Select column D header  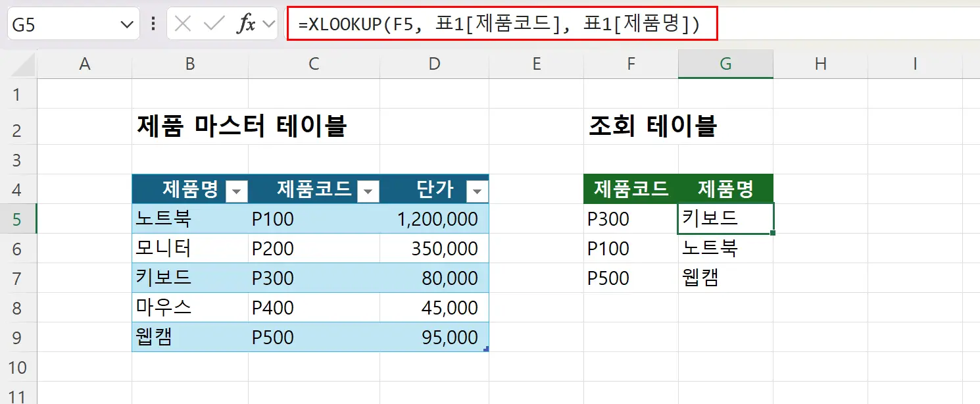pos(434,64)
